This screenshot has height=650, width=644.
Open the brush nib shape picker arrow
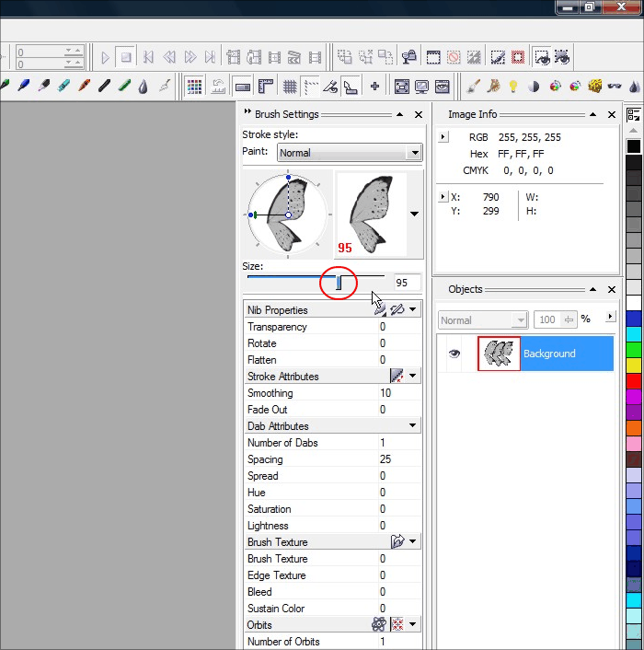pos(414,214)
